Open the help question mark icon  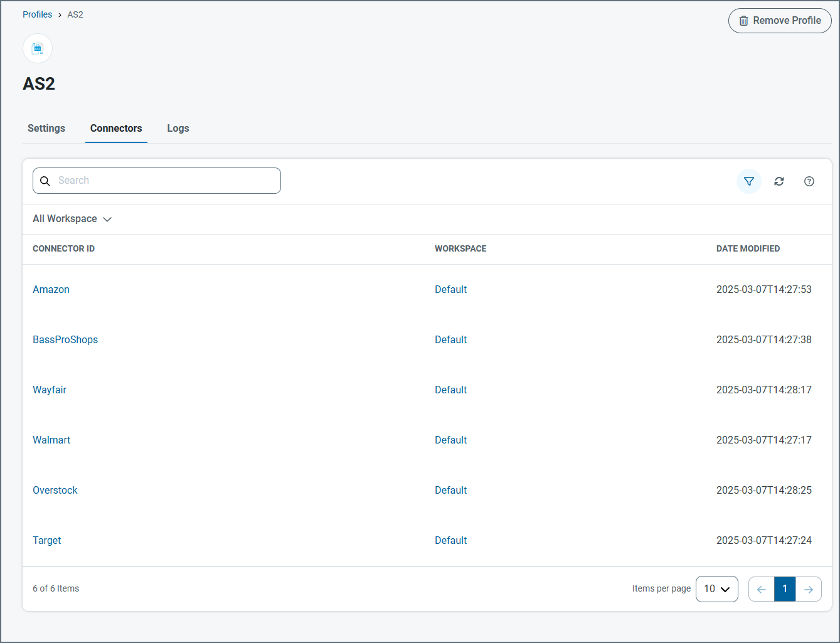click(809, 181)
